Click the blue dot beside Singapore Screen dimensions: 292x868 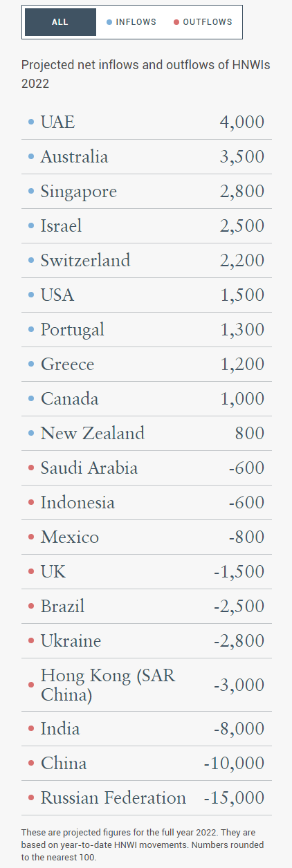(x=31, y=192)
